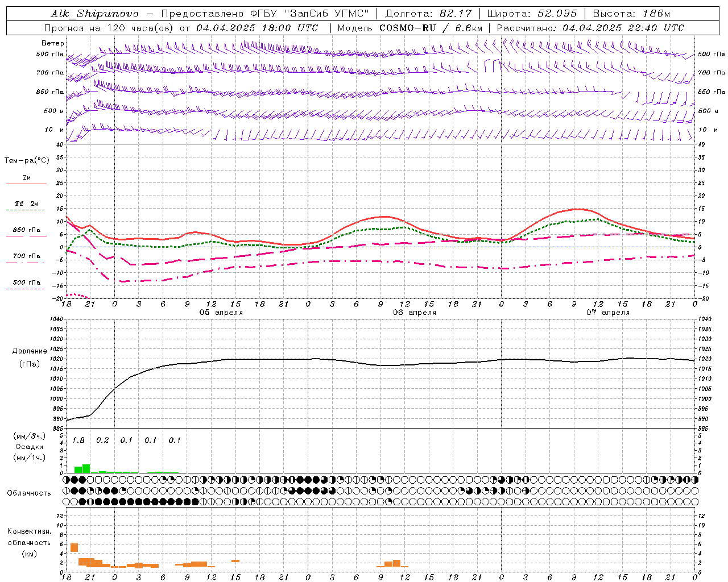Screen dimensions: 728x582
Task: Click the 850 гПа temperature legend entry
Action: 27,230
